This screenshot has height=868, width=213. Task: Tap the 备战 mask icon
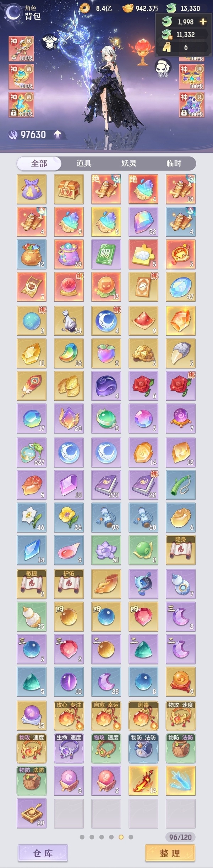(163, 68)
